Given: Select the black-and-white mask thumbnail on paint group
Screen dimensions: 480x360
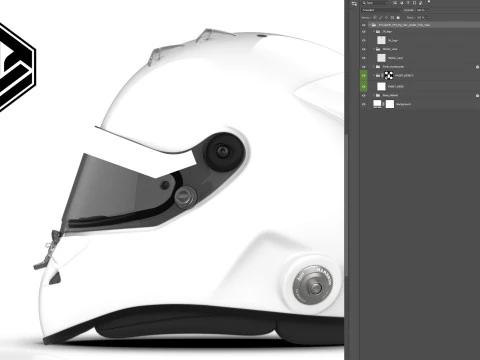Looking at the screenshot, I should click(389, 75).
